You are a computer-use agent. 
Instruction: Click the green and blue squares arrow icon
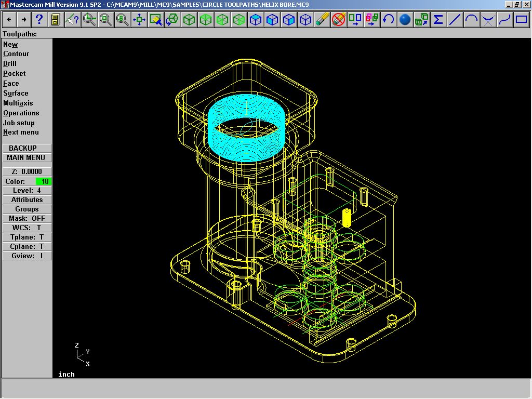[x=355, y=20]
